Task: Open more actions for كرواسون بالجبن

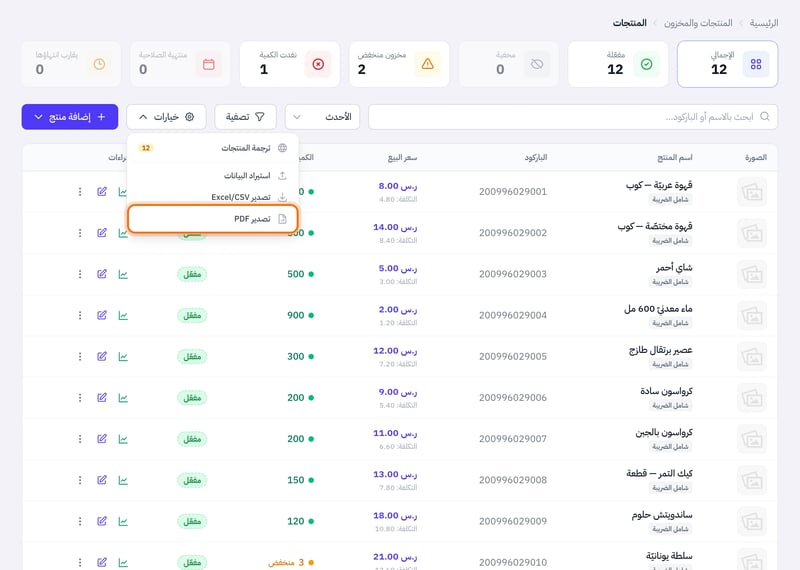Action: (80, 439)
